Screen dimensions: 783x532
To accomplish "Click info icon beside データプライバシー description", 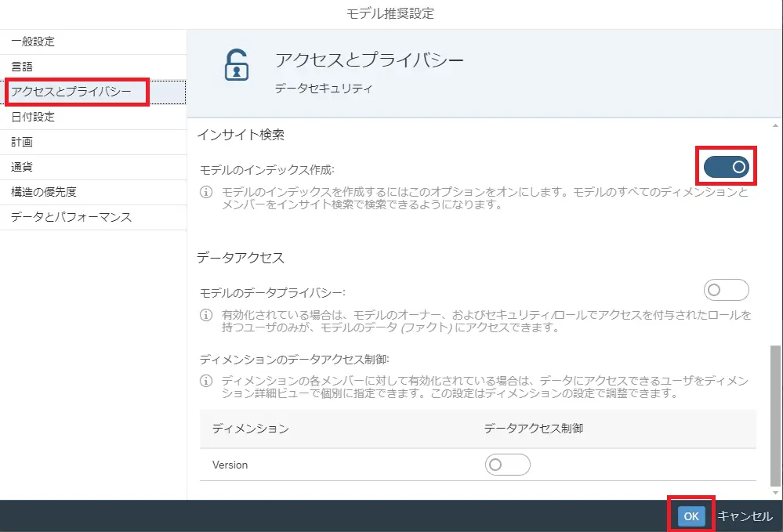I will point(206,315).
